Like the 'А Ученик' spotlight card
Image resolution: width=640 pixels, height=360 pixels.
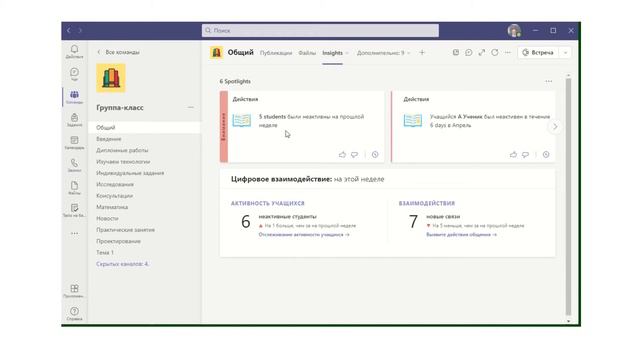[x=513, y=155]
